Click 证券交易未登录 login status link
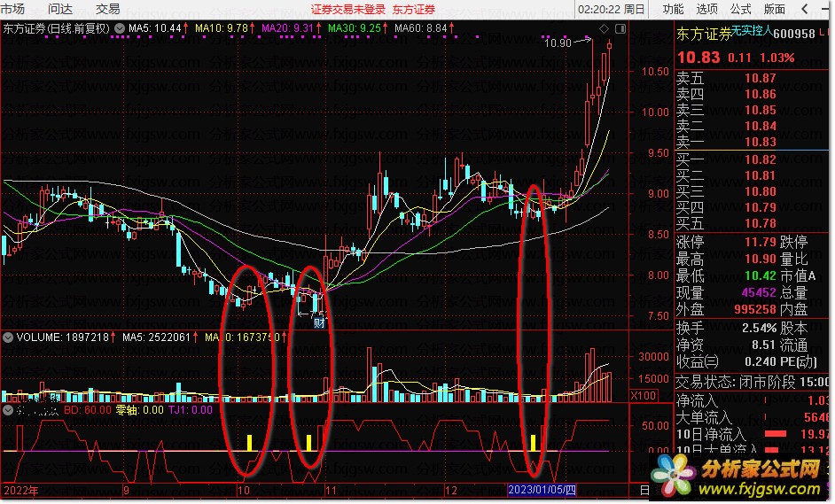The width and height of the screenshot is (835, 504). click(348, 10)
